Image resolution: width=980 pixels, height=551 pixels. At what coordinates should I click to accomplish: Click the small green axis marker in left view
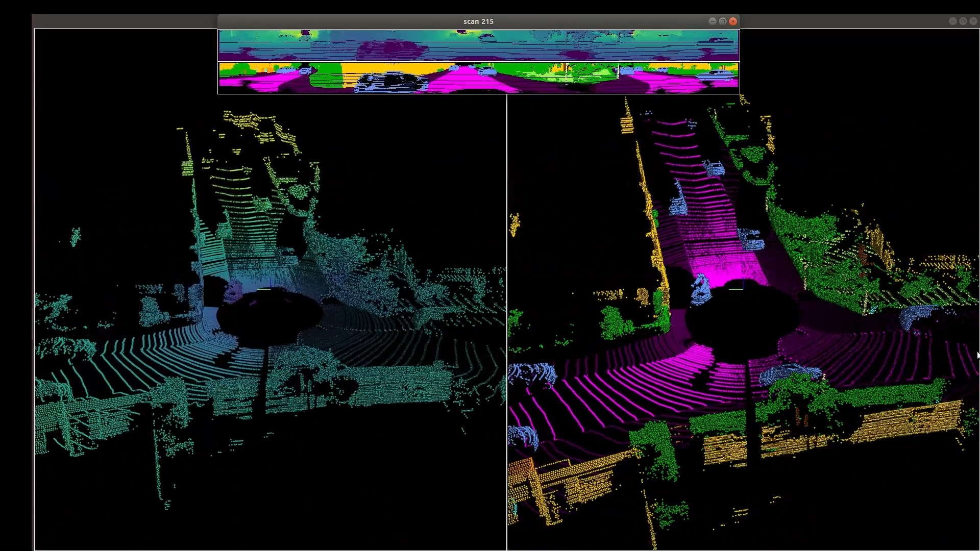coord(264,289)
